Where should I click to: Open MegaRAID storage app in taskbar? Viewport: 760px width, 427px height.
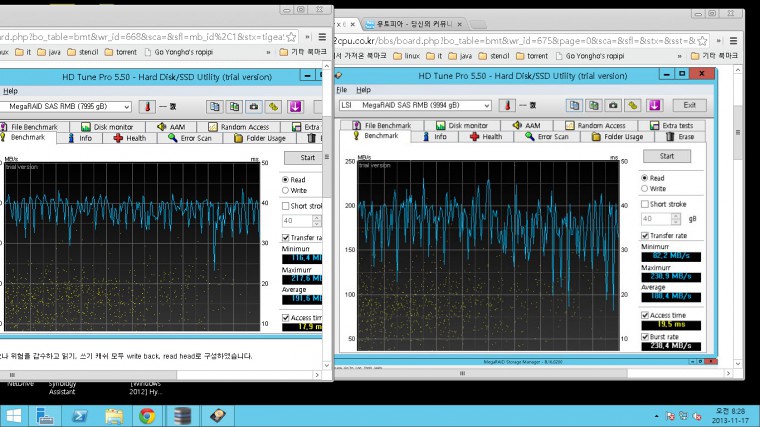point(182,416)
